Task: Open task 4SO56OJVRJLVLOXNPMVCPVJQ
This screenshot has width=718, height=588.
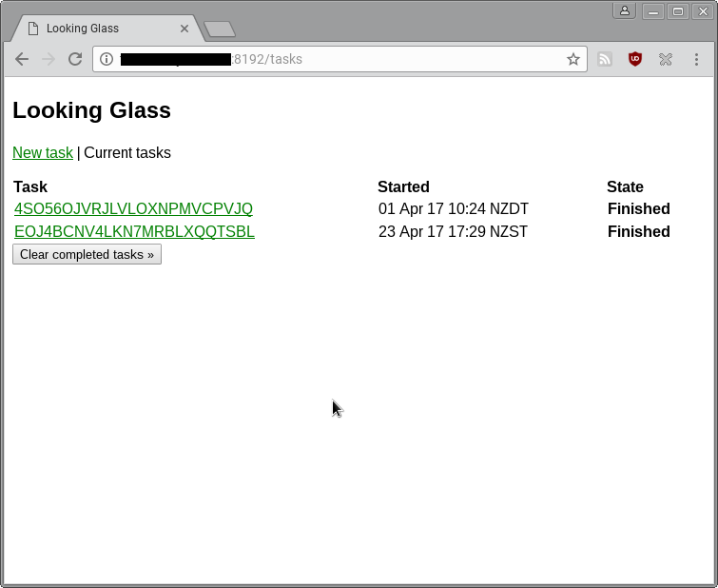Action: click(133, 208)
